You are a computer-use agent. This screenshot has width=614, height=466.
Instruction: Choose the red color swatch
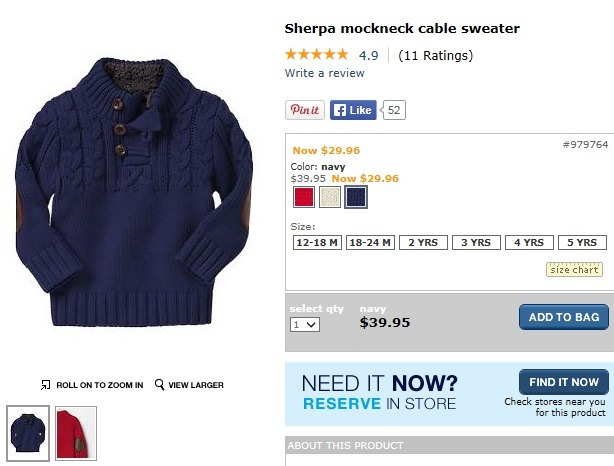pos(304,197)
